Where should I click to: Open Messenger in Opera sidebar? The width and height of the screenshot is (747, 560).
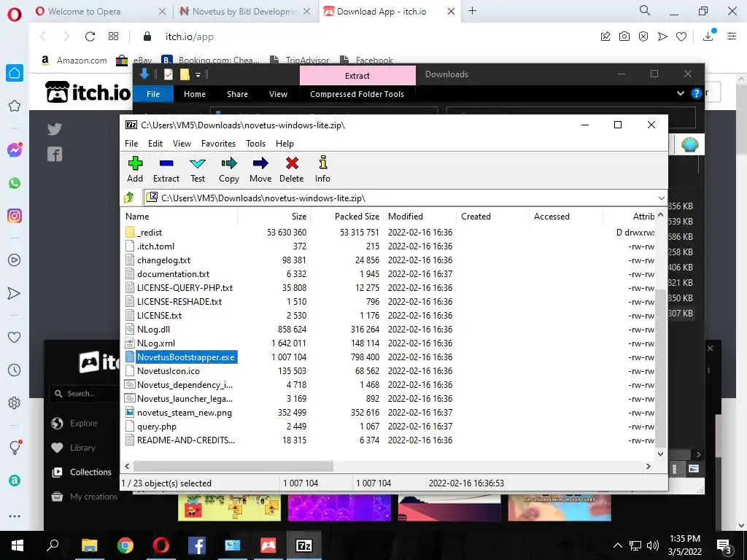[15, 150]
